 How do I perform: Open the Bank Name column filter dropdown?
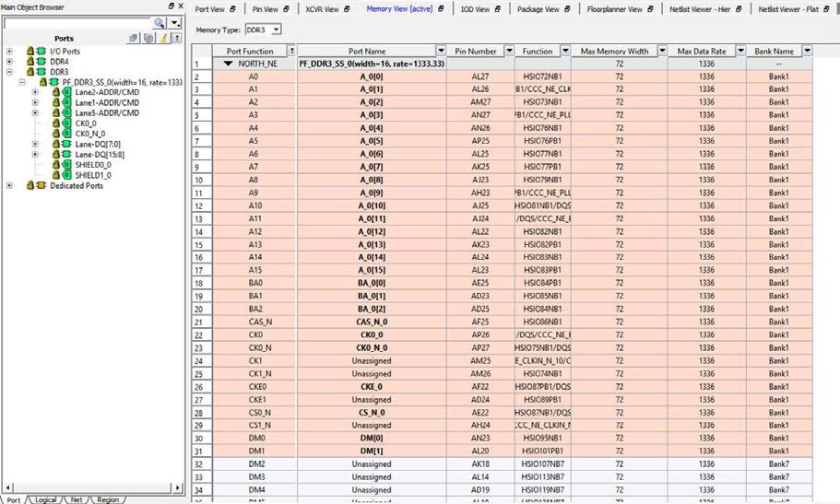coord(808,51)
